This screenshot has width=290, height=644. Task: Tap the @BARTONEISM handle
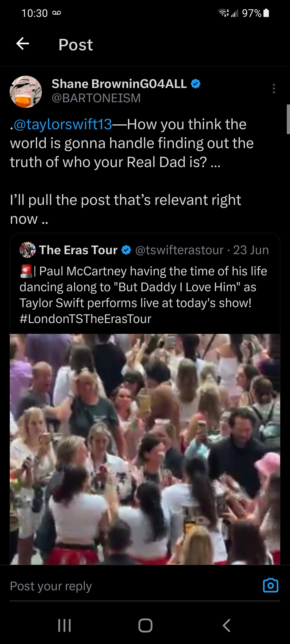[96, 98]
